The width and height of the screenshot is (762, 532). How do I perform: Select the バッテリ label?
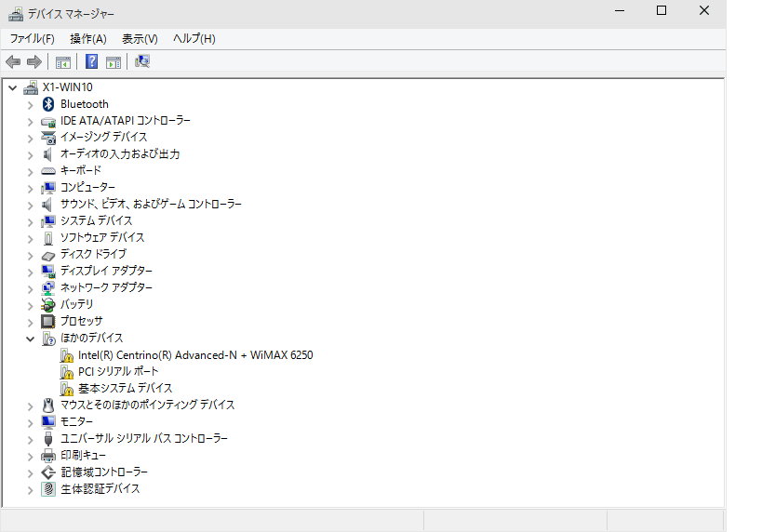tap(76, 304)
